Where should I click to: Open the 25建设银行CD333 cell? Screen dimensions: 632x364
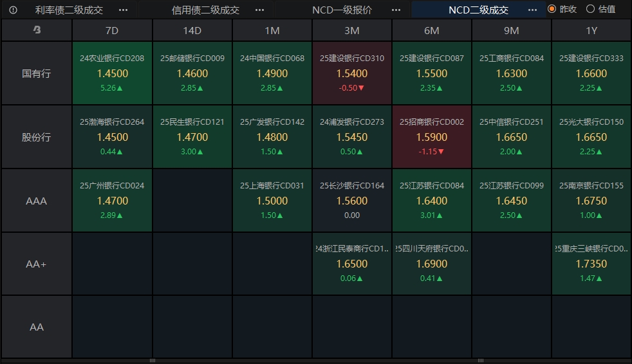591,73
